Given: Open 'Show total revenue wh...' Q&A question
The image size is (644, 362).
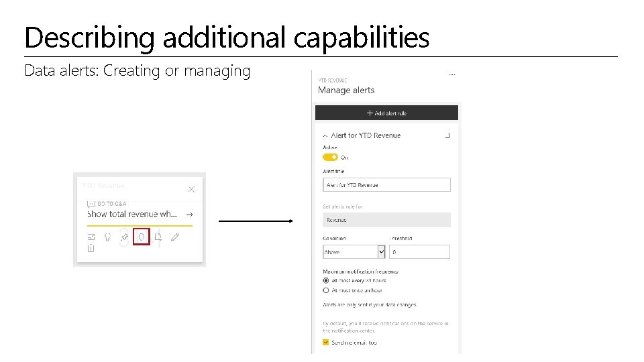Looking at the screenshot, I should point(132,214).
